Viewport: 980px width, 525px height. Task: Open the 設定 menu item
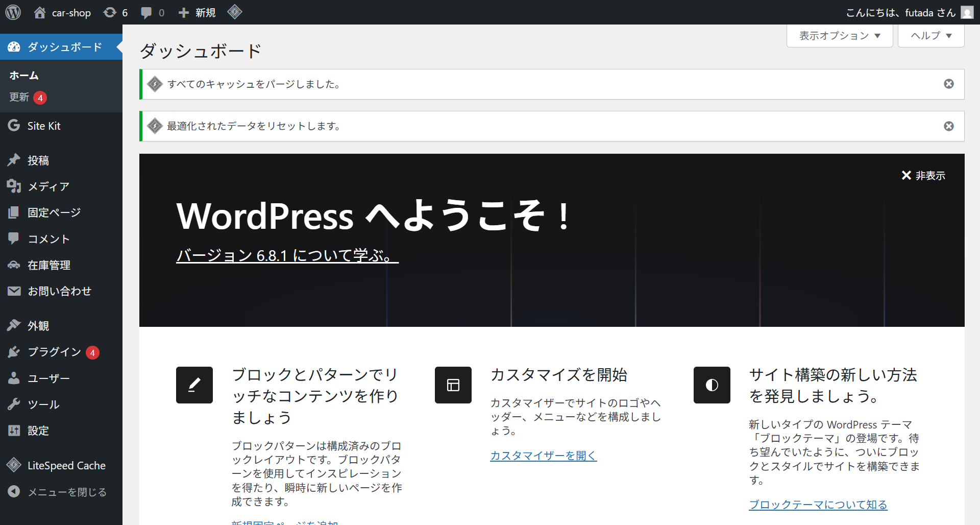[38, 431]
